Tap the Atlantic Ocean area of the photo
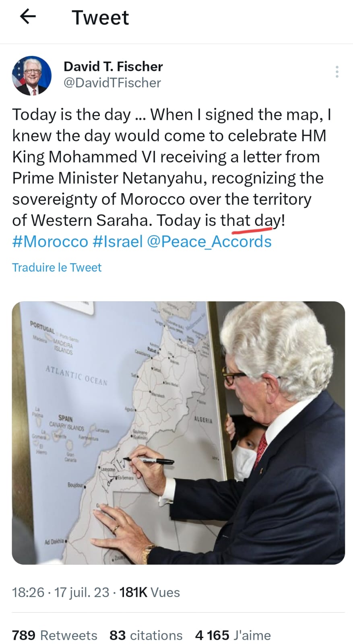The width and height of the screenshot is (353, 644). 76,375
